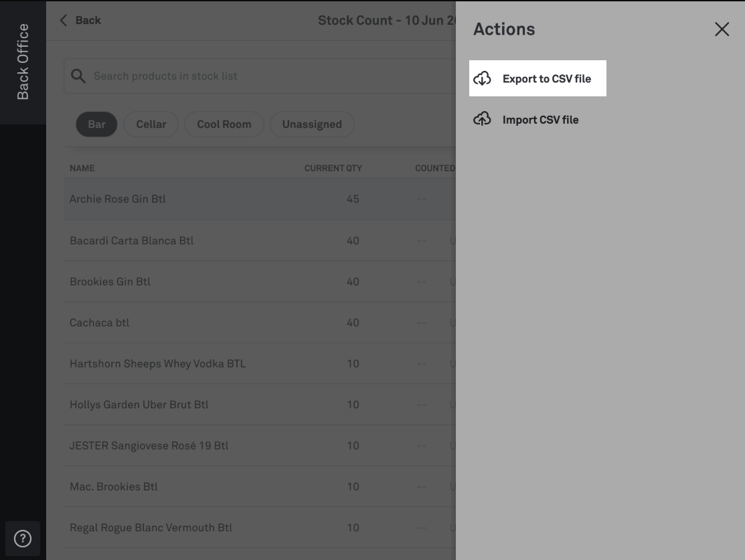Close the Actions panel with the X
The width and height of the screenshot is (745, 560).
point(722,29)
